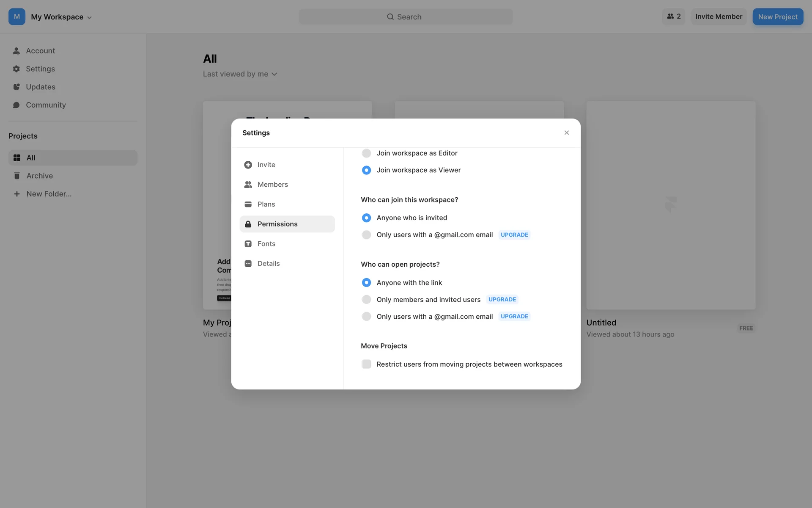Click the member count people icon
Screen dimensions: 812x508
(670, 17)
